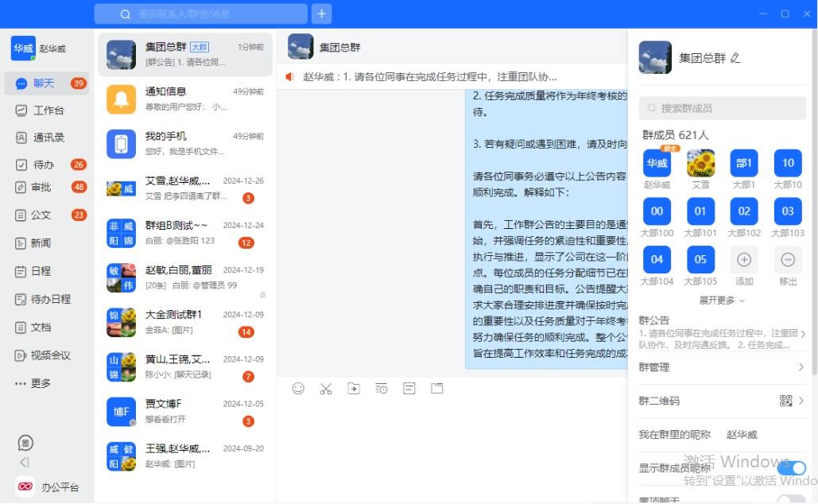Collapse the left sidebar with arrow
818x504 pixels.
[25, 462]
